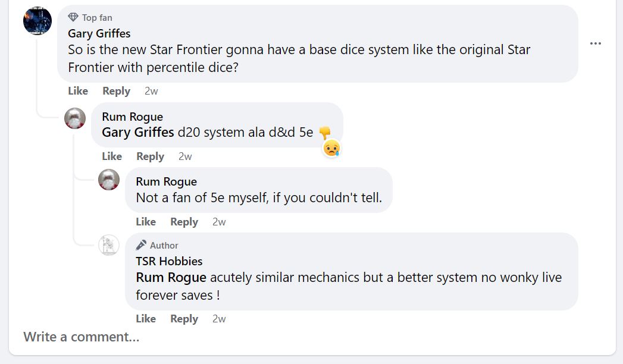Viewport: 623px width, 364px height.
Task: Reply to the 'Not a fan of 5e' comment
Action: [x=184, y=222]
